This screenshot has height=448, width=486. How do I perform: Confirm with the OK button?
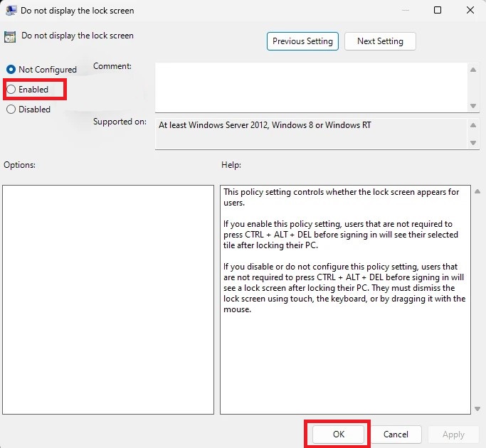tap(338, 434)
